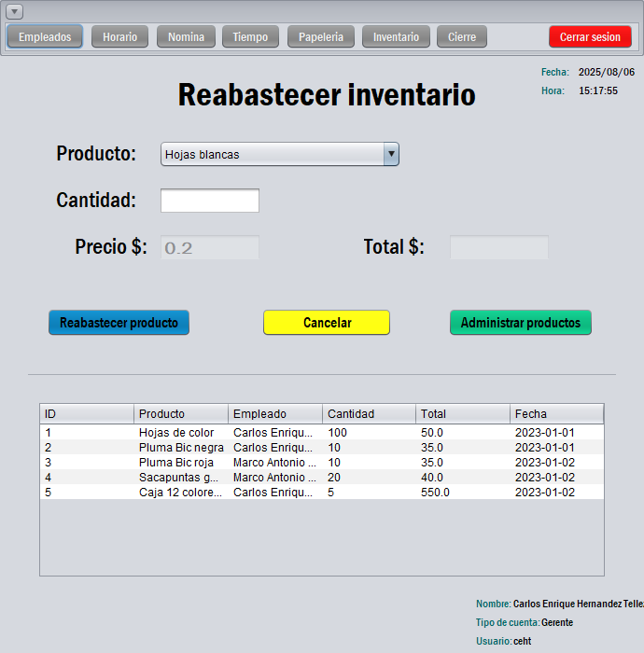Viewport: 644px width, 653px height.
Task: Click the 100 quantity cell
Action: pyautogui.click(x=369, y=432)
